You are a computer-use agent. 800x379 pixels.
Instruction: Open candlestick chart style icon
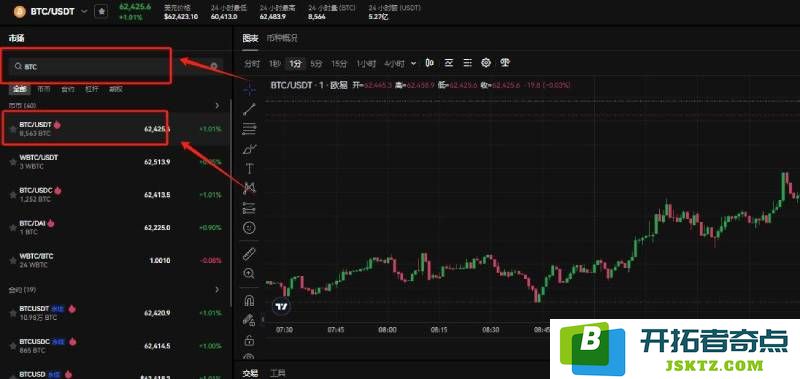[x=430, y=63]
